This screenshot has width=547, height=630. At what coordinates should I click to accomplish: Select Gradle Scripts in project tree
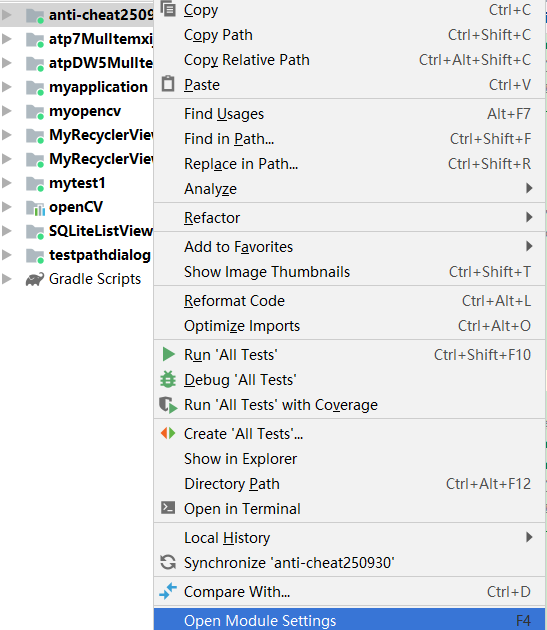tap(77, 279)
